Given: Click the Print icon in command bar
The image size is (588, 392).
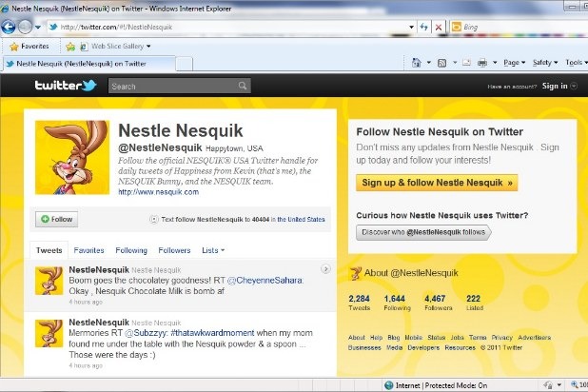Looking at the screenshot, I should coord(482,63).
